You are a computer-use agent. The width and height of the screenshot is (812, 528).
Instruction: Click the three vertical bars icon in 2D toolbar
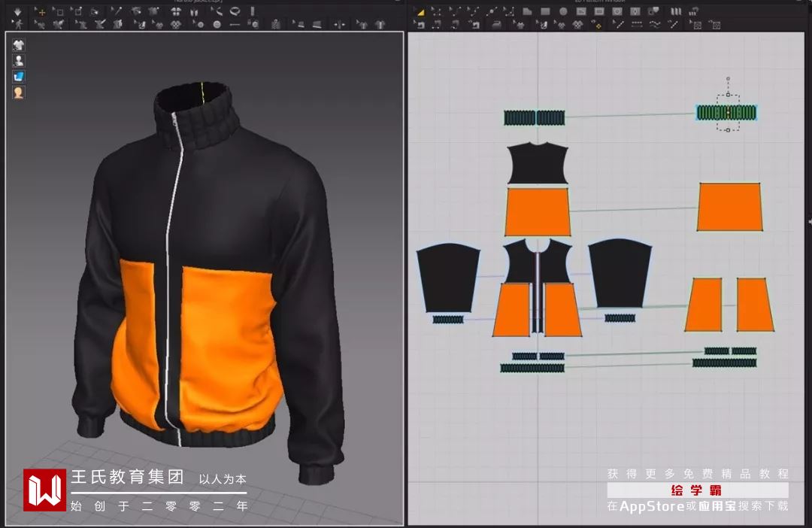[x=676, y=11]
